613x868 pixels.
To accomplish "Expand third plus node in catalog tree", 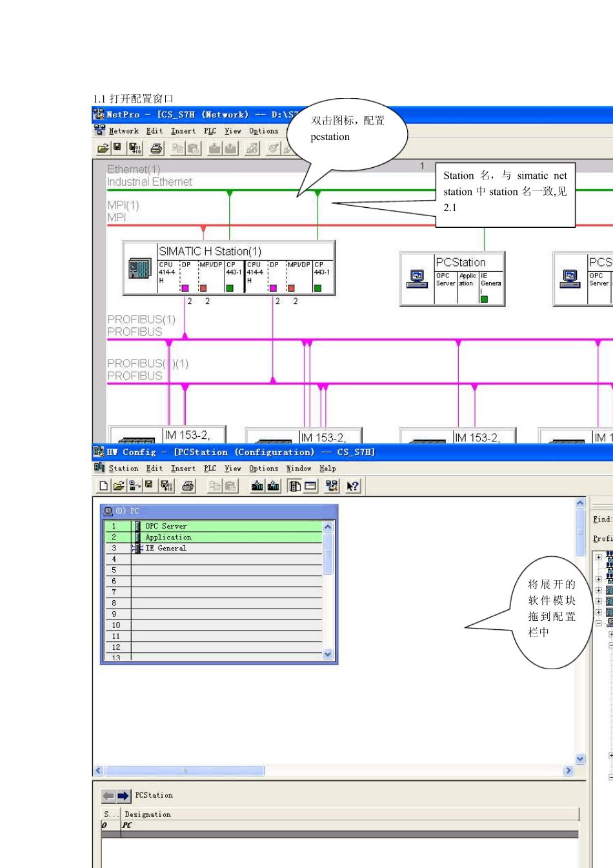I will (598, 590).
